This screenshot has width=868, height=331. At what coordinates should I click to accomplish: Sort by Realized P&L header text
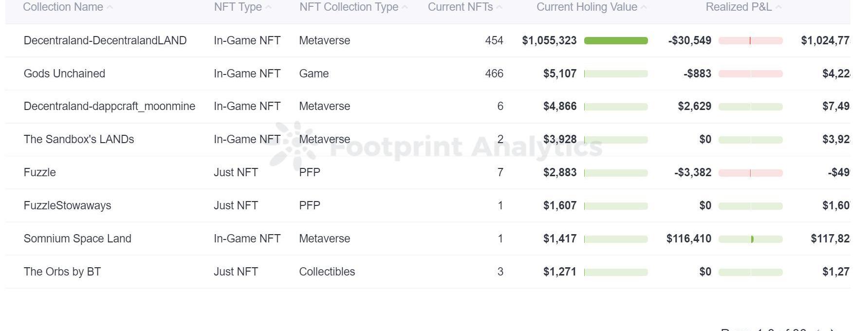click(738, 7)
